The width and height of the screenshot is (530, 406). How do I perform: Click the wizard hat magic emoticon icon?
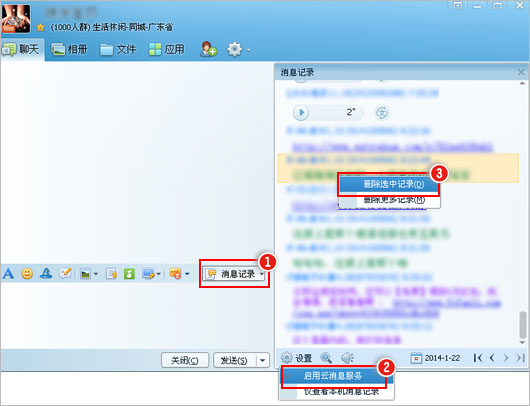46,273
